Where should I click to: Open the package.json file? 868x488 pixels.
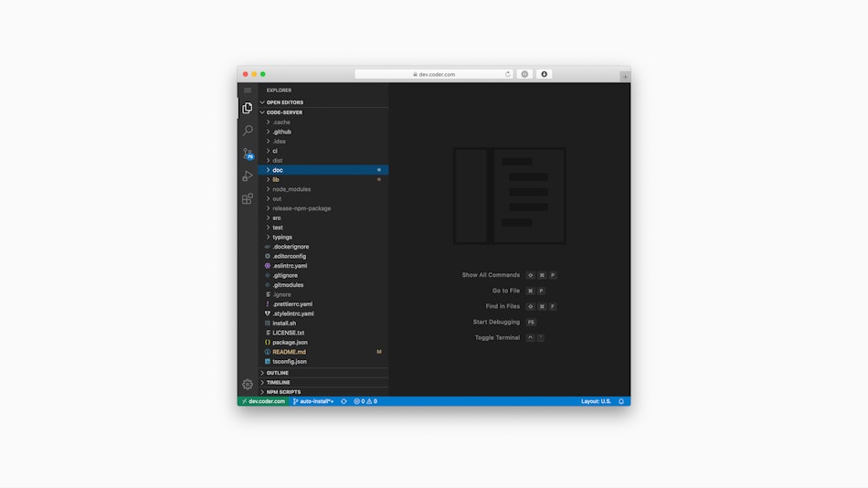point(323,343)
